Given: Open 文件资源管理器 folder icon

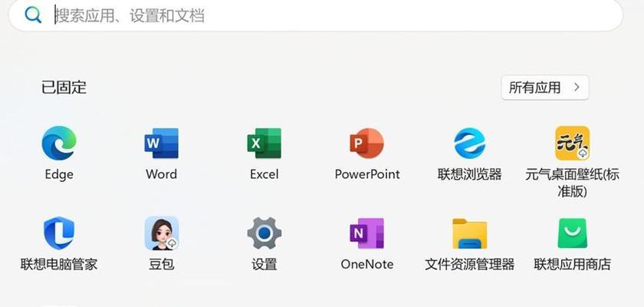Looking at the screenshot, I should coord(469,233).
